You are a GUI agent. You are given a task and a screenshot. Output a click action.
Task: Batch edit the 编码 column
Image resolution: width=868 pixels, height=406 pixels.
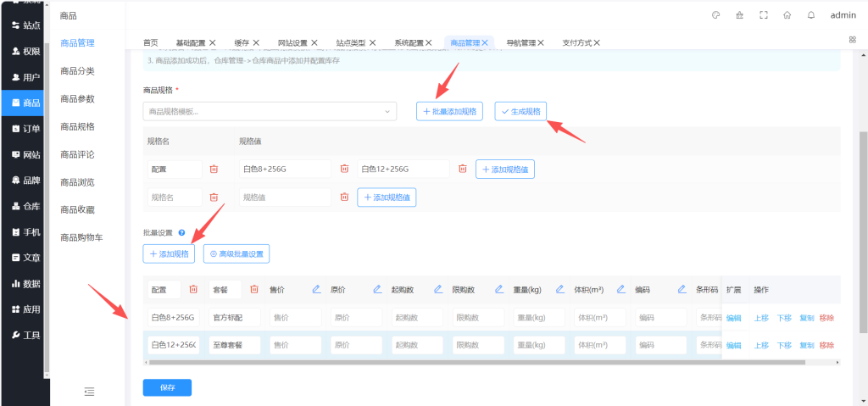click(682, 289)
